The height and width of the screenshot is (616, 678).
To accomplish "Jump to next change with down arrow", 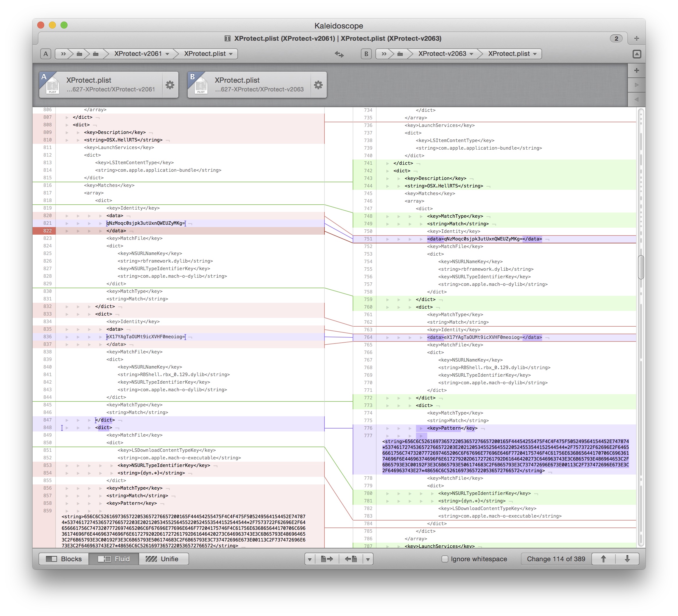I will (627, 559).
